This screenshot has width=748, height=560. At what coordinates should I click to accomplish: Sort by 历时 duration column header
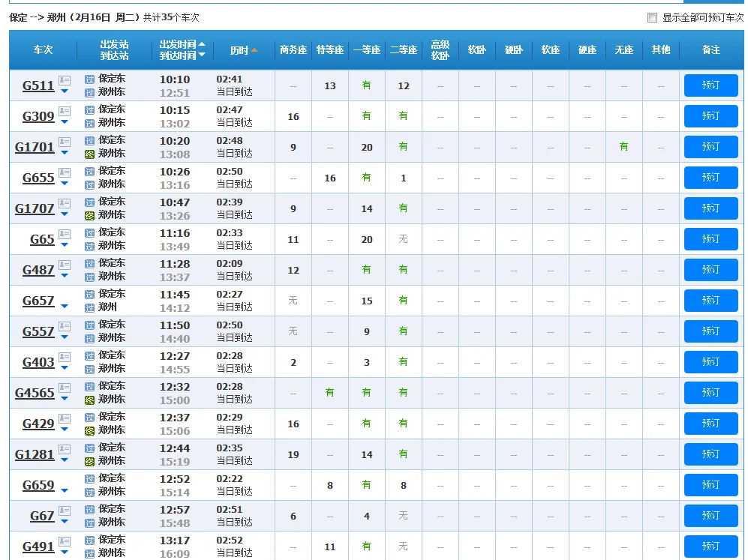tap(244, 50)
